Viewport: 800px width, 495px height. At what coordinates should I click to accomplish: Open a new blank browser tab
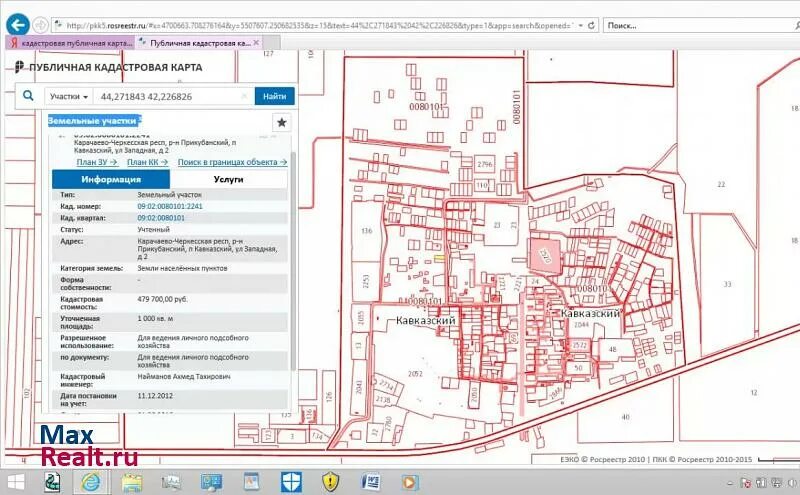pos(271,43)
